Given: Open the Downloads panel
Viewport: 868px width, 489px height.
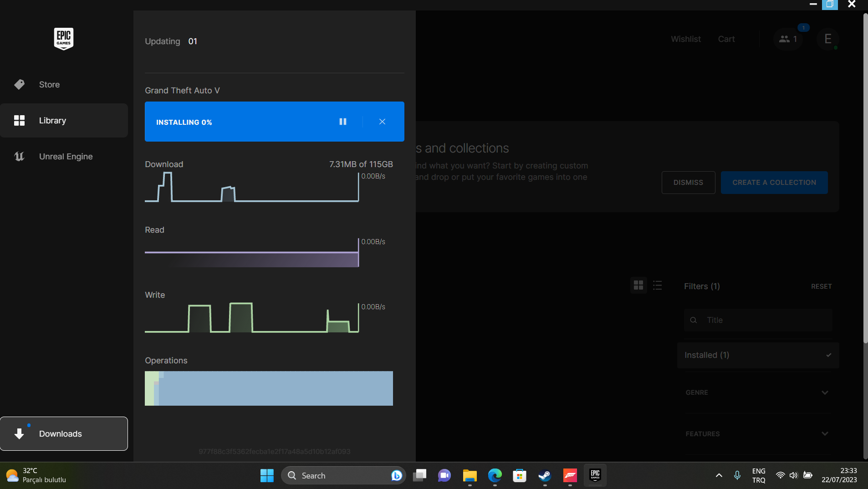Looking at the screenshot, I should 64,434.
